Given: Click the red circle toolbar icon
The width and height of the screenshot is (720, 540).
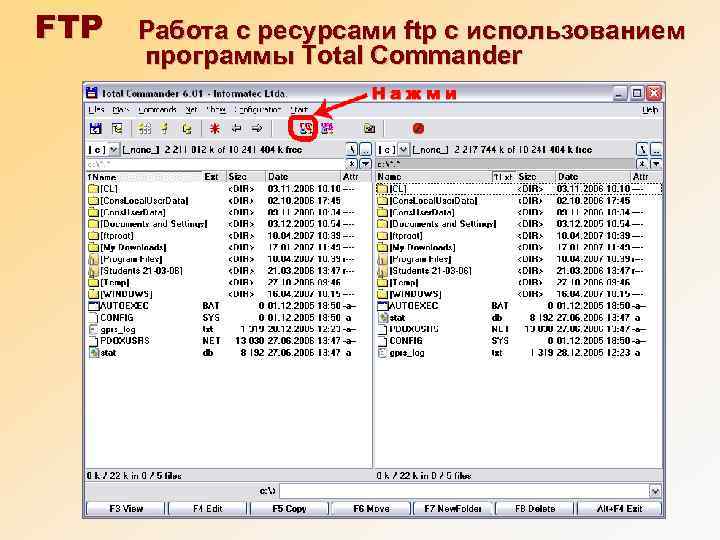Looking at the screenshot, I should pyautogui.click(x=418, y=129).
